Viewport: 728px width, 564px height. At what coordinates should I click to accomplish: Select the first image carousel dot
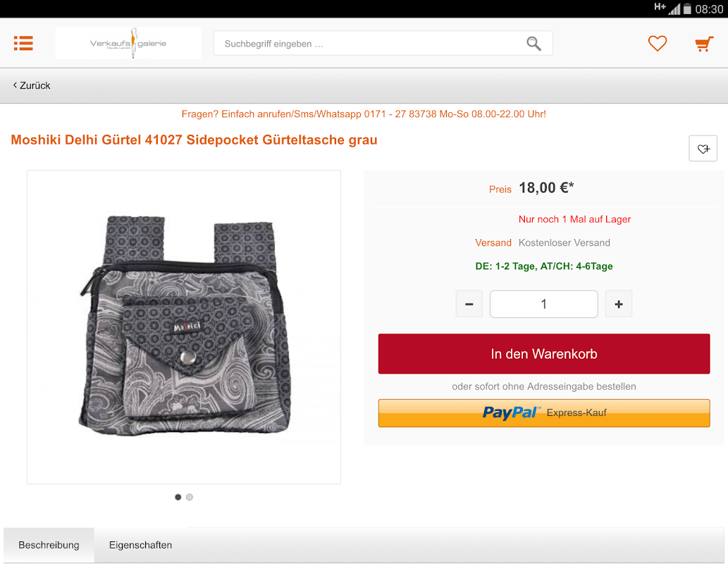click(178, 497)
